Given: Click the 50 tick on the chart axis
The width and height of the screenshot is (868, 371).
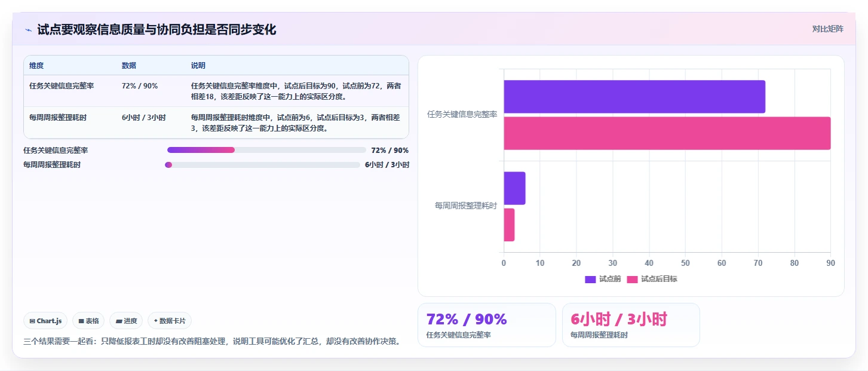Looking at the screenshot, I should point(685,263).
